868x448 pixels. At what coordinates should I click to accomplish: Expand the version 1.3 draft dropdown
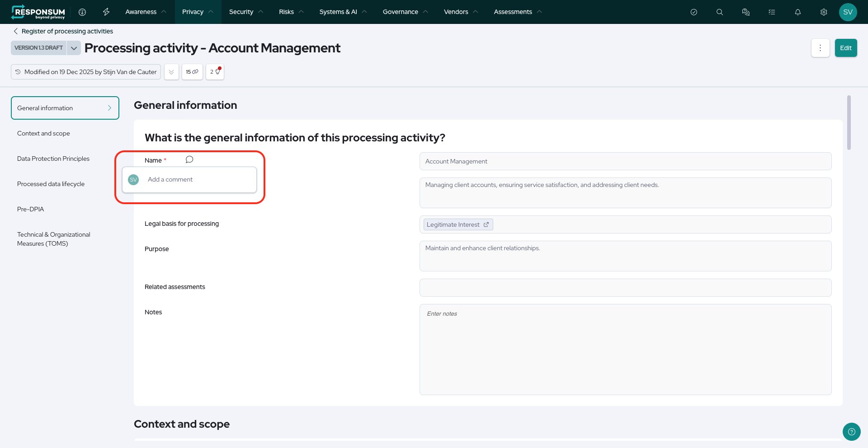(x=74, y=48)
